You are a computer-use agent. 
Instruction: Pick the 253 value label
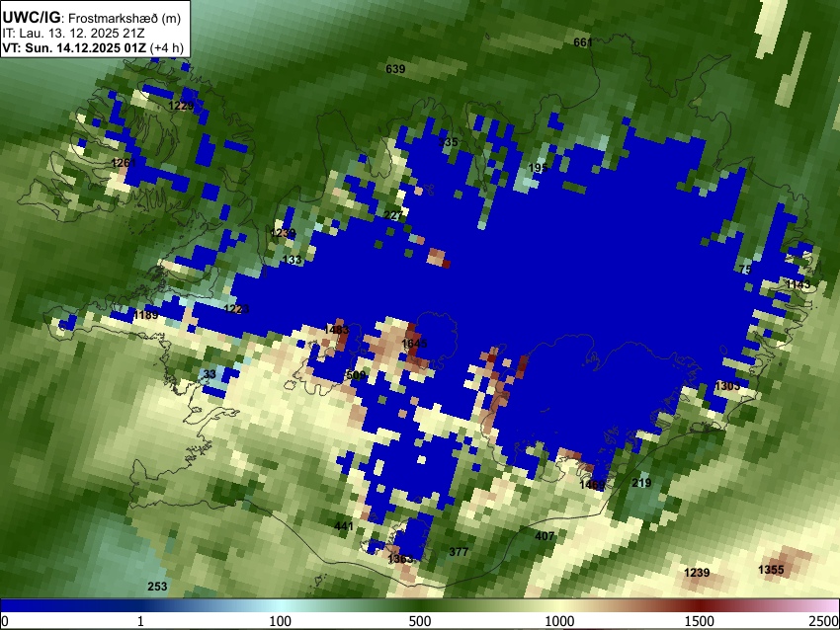(157, 587)
